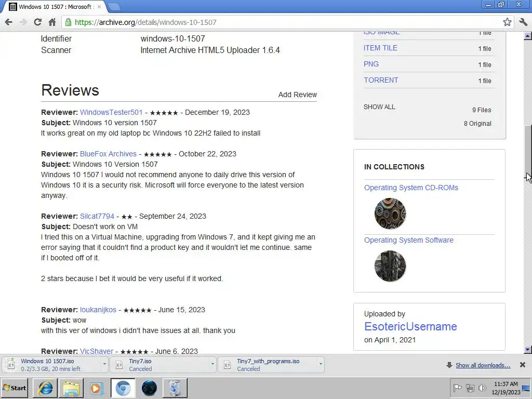This screenshot has height=399, width=532.
Task: Open reviewer VicShaver profile
Action: (x=97, y=351)
